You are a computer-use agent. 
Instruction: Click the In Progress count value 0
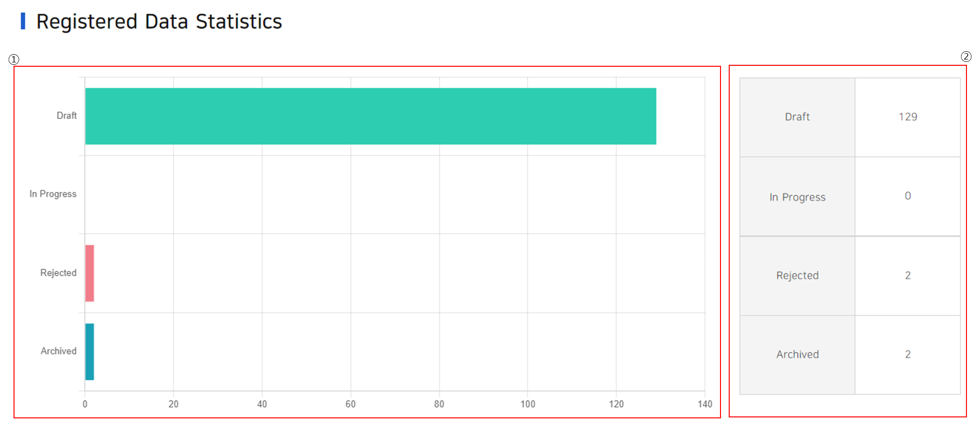pos(908,196)
